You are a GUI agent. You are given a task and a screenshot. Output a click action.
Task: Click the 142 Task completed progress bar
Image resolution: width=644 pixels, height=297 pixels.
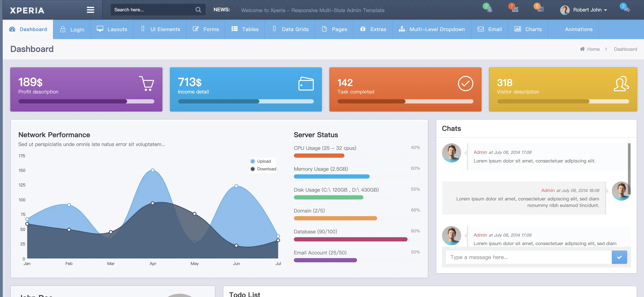(405, 101)
